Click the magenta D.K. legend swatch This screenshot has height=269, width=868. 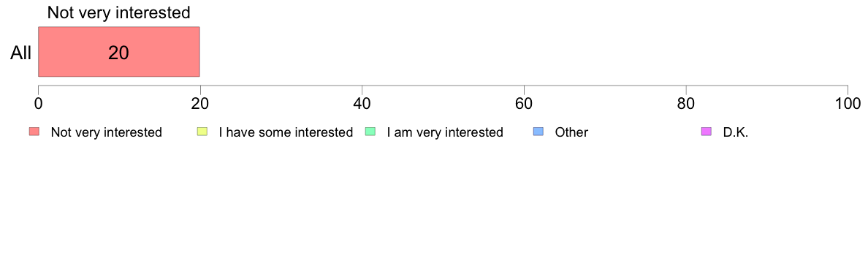point(707,132)
